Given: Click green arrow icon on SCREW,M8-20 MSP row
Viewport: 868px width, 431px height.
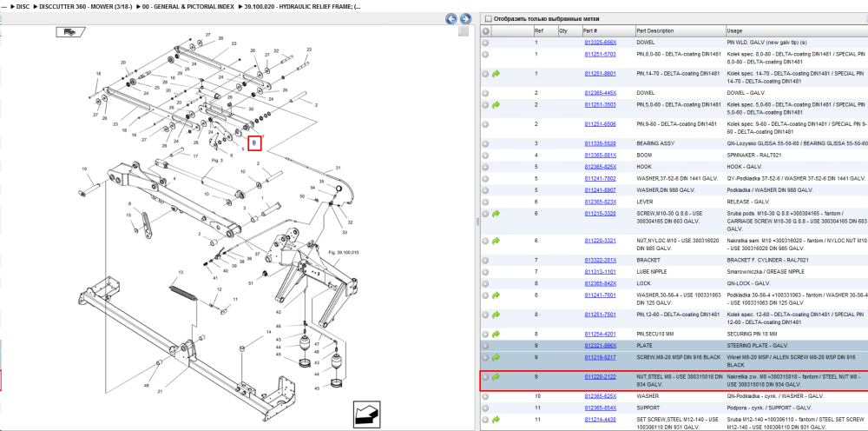Looking at the screenshot, I should coord(496,357).
